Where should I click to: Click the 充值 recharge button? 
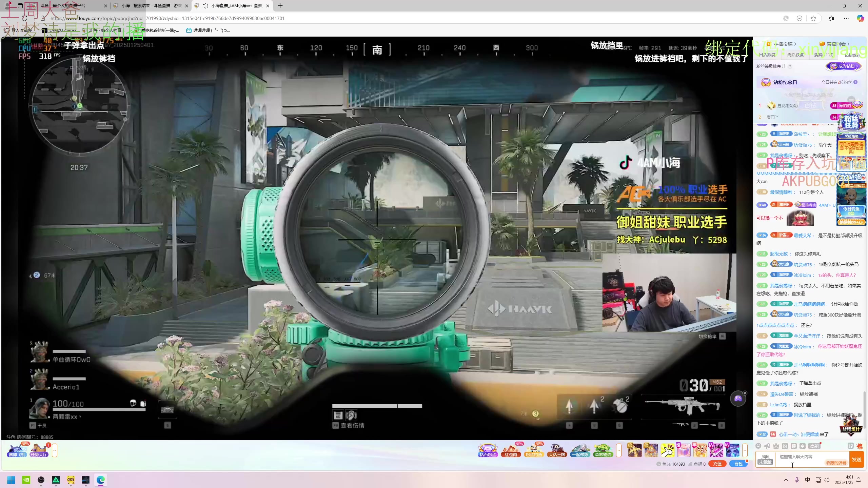pyautogui.click(x=717, y=464)
